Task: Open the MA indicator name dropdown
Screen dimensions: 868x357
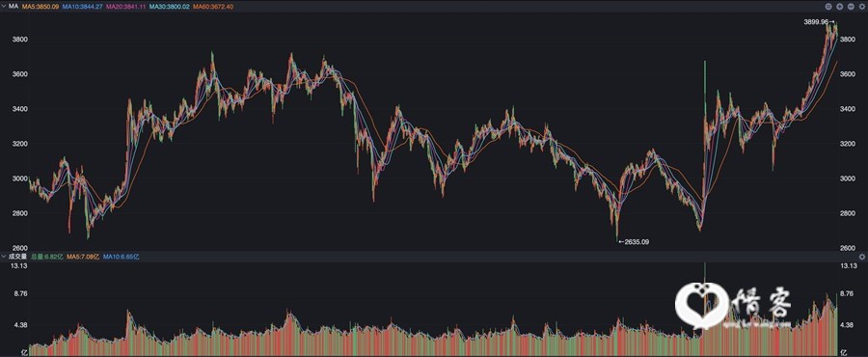Action: tap(13, 6)
